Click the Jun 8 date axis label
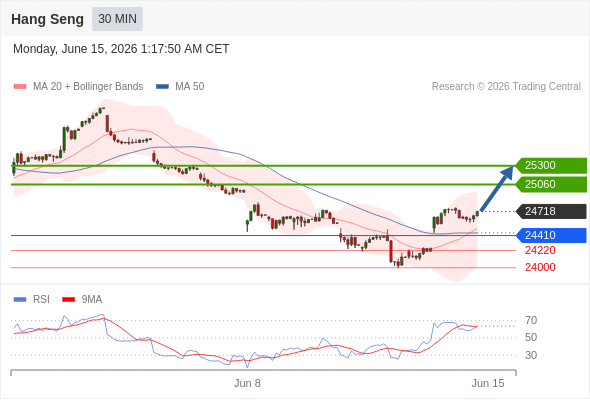The height and width of the screenshot is (400, 590). [247, 383]
